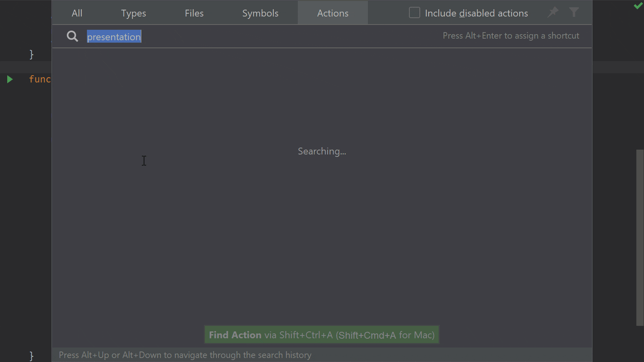Toggle the Include disabled actions checkbox
The width and height of the screenshot is (644, 362).
414,12
